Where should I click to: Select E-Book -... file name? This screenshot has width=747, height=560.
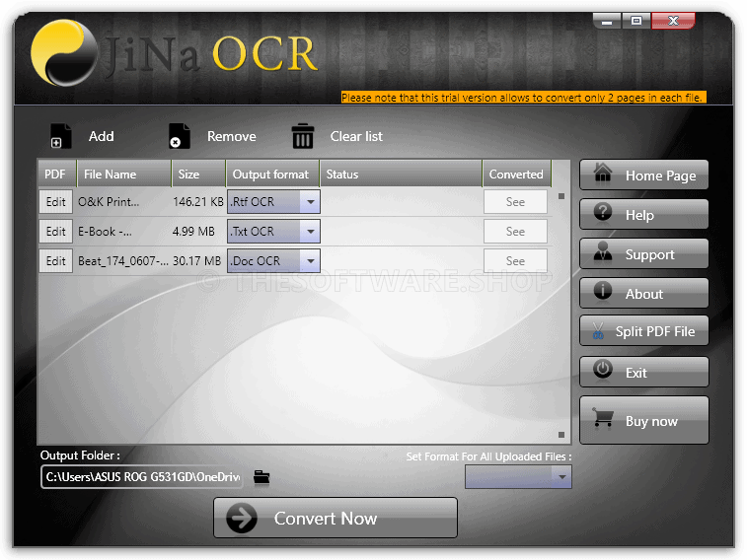click(x=105, y=232)
